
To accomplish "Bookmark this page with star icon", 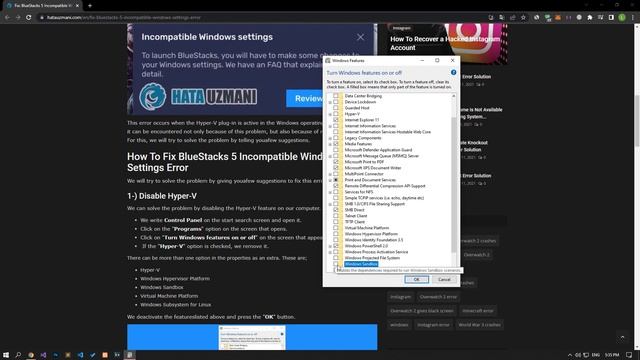I will coord(523,18).
